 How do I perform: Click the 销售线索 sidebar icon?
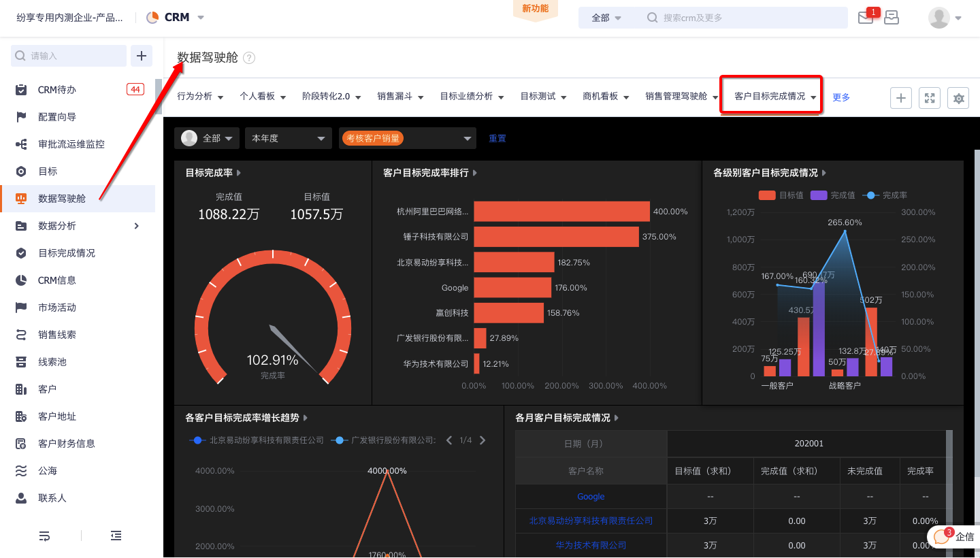tap(21, 335)
